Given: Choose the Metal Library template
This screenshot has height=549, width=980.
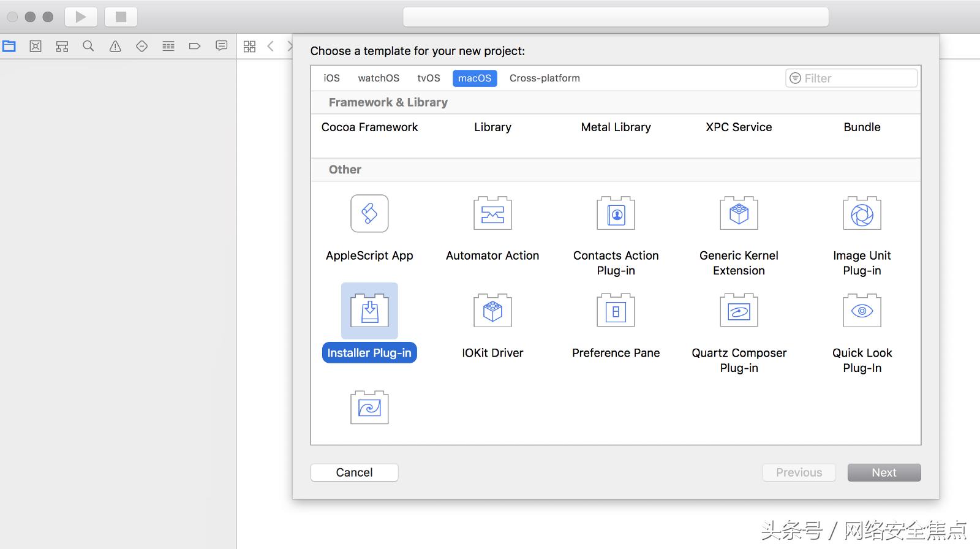Looking at the screenshot, I should point(616,127).
